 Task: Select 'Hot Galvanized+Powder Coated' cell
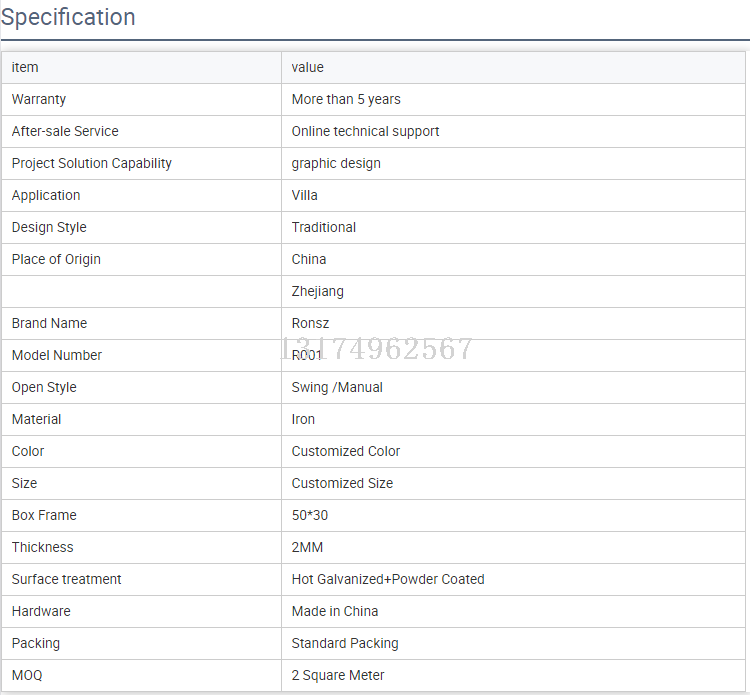point(388,579)
